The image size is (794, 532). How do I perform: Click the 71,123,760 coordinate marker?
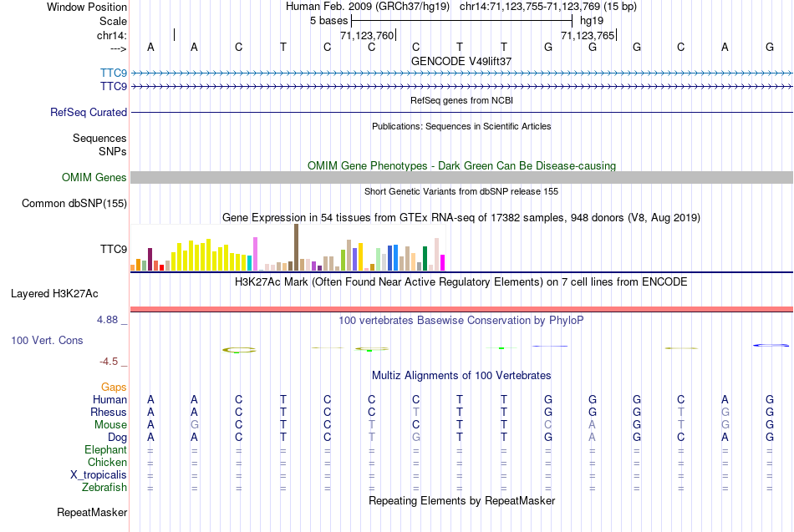tap(367, 35)
